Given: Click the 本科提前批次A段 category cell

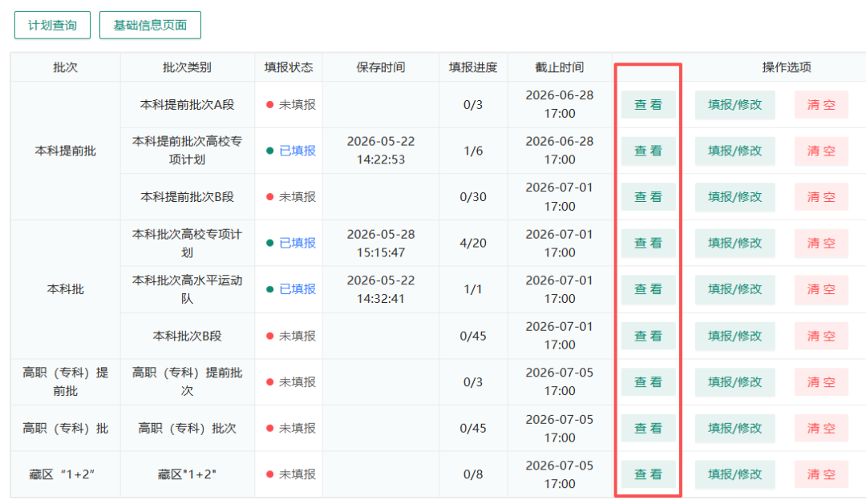Looking at the screenshot, I should pos(187,104).
